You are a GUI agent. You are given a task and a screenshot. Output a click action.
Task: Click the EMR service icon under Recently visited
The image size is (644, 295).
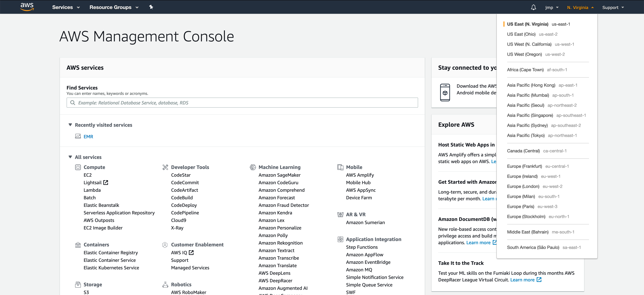pos(78,136)
